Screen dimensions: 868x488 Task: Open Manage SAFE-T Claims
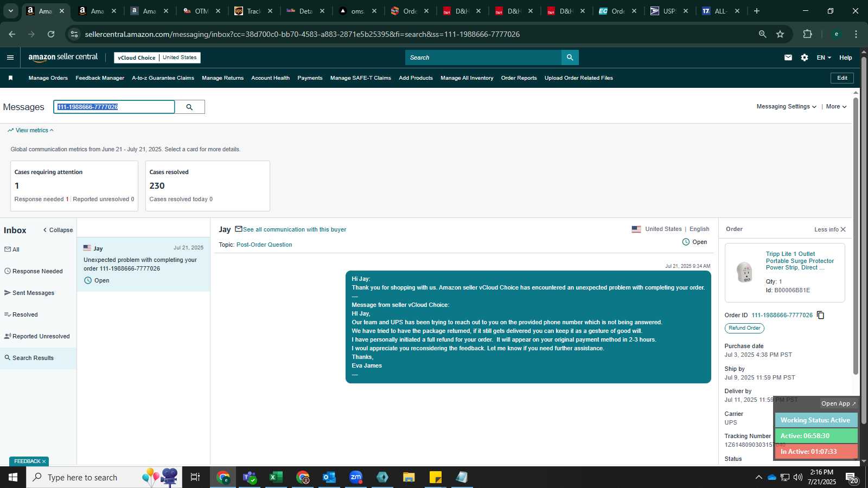(x=360, y=78)
